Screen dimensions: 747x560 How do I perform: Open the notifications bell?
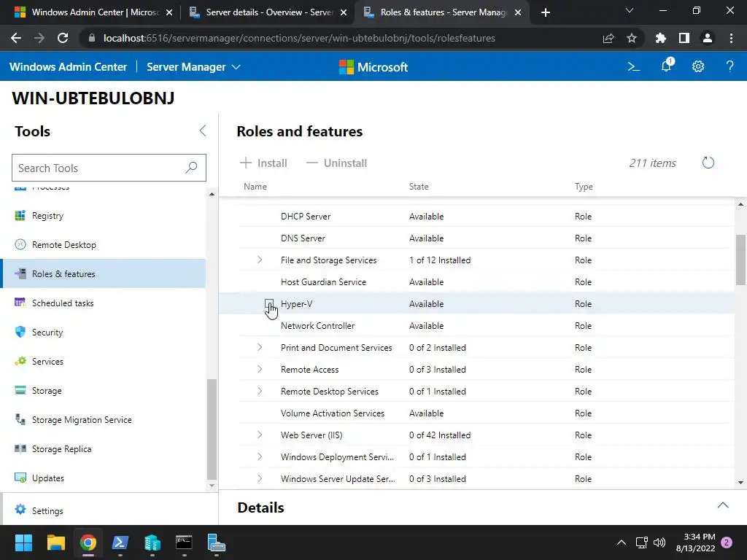667,66
